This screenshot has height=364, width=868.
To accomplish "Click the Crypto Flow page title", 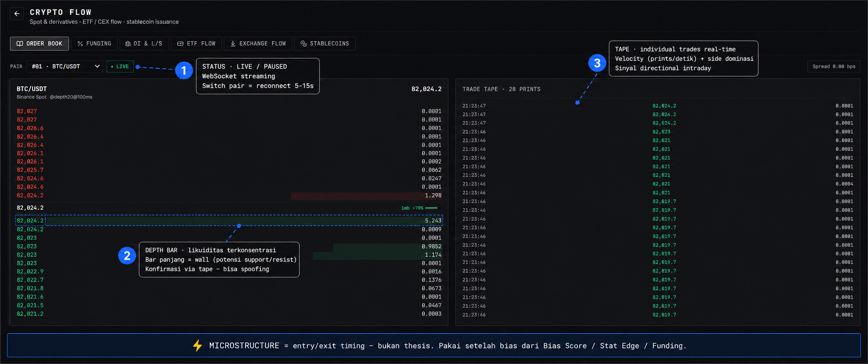I will pyautogui.click(x=61, y=12).
